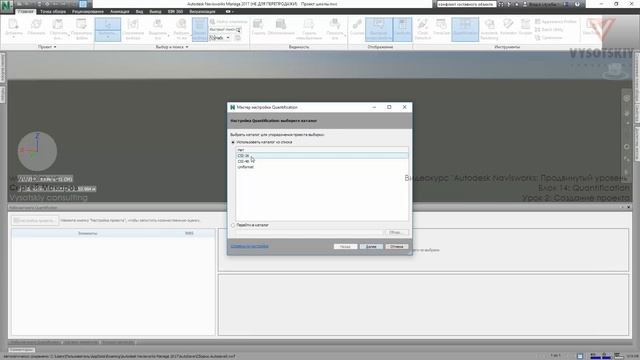The height and width of the screenshot is (360, 640).
Task: Open the Вывод ribbon tab
Action: pos(155,11)
